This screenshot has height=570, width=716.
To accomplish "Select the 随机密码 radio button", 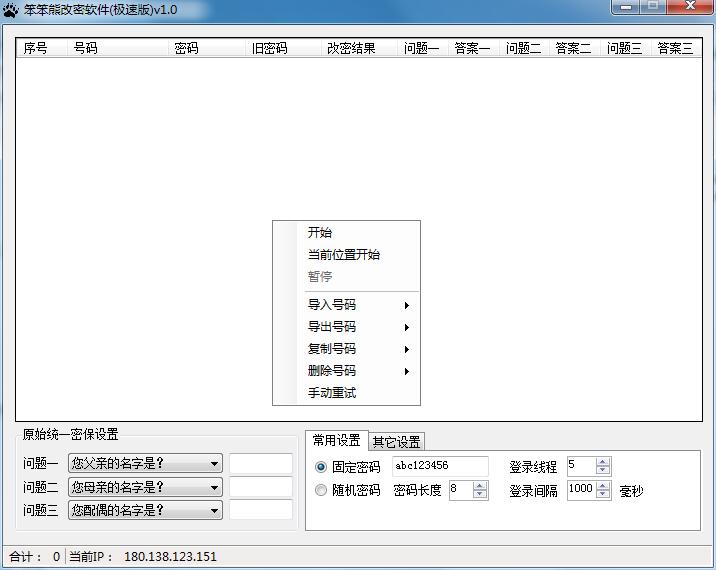I will [321, 490].
